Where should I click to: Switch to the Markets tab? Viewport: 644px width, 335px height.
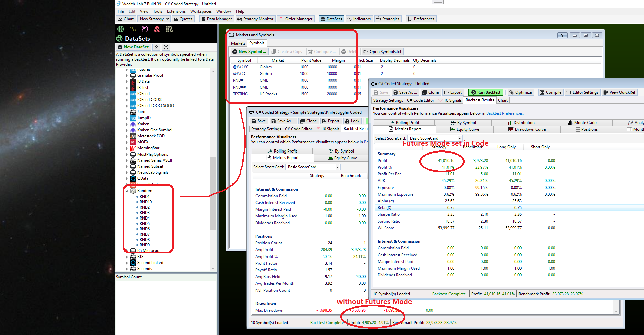(238, 43)
